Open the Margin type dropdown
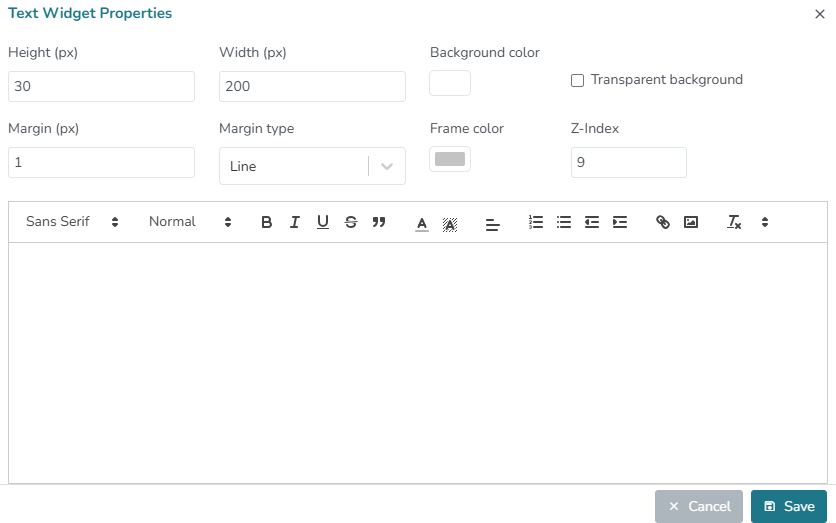 312,166
